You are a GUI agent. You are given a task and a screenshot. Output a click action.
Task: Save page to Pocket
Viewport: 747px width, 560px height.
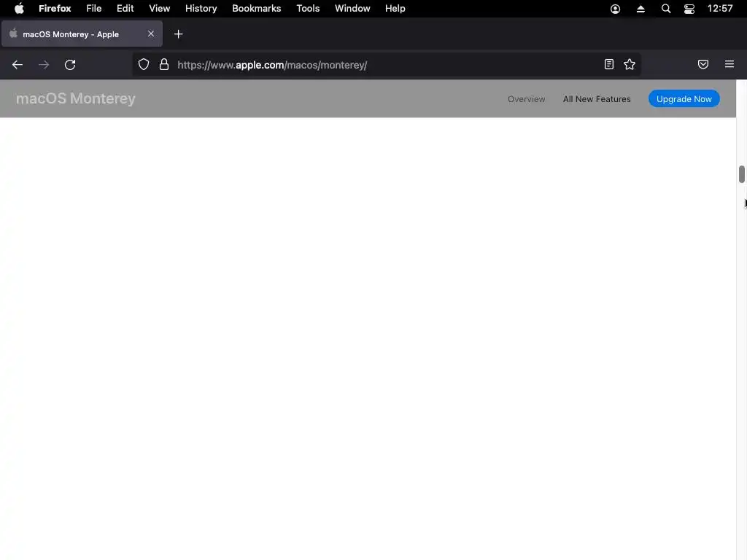tap(703, 64)
